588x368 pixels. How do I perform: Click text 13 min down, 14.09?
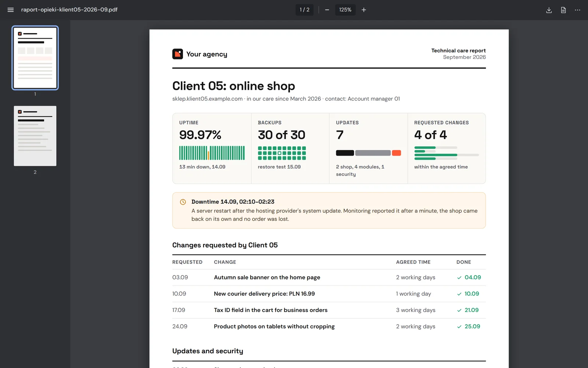[202, 167]
